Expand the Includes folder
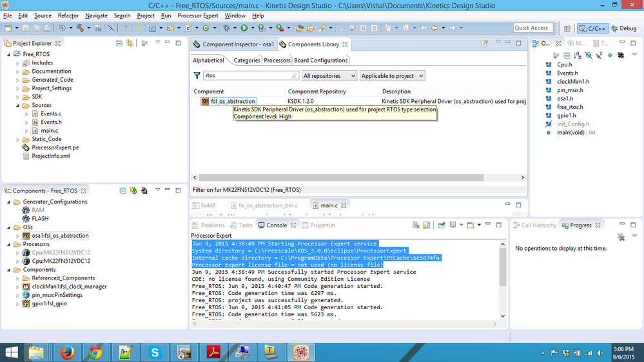Viewport: 644px width, 362px height. [17, 62]
